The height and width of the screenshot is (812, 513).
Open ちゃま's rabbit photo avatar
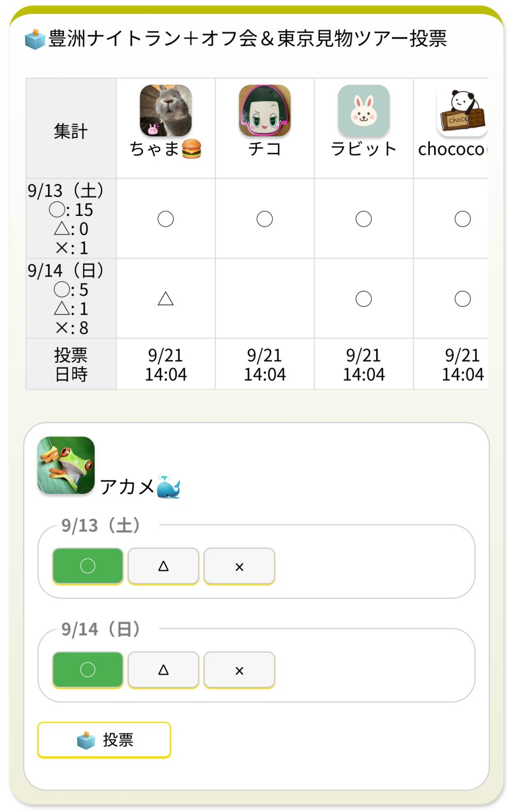[165, 110]
